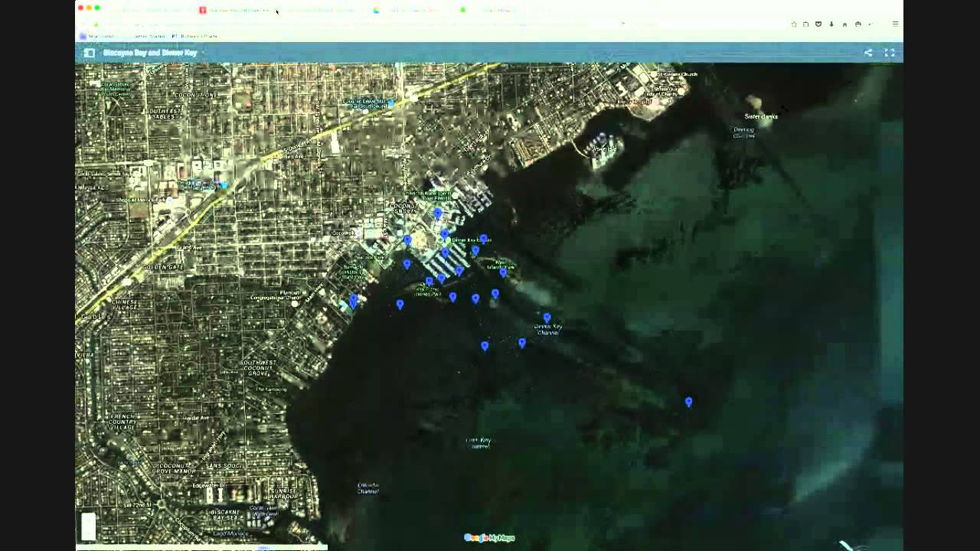The height and width of the screenshot is (551, 980).
Task: Click the CHINESE VILLAGE label
Action: tap(123, 305)
